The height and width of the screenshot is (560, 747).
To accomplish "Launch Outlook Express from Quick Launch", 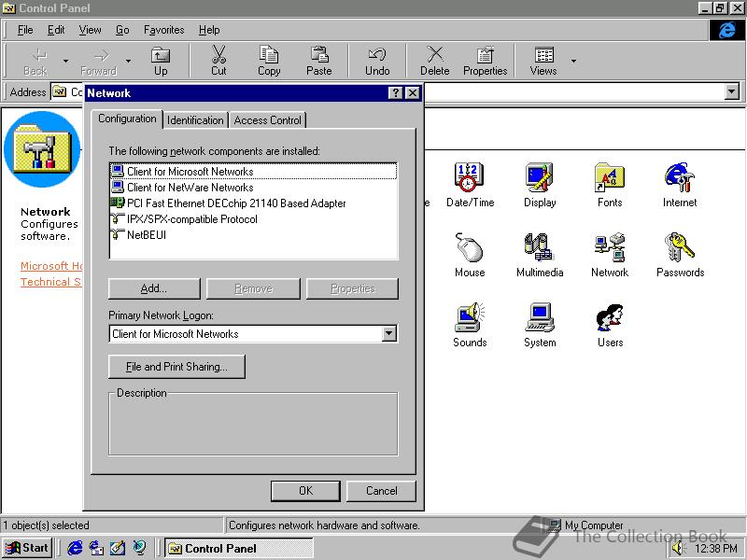I will pos(96,548).
